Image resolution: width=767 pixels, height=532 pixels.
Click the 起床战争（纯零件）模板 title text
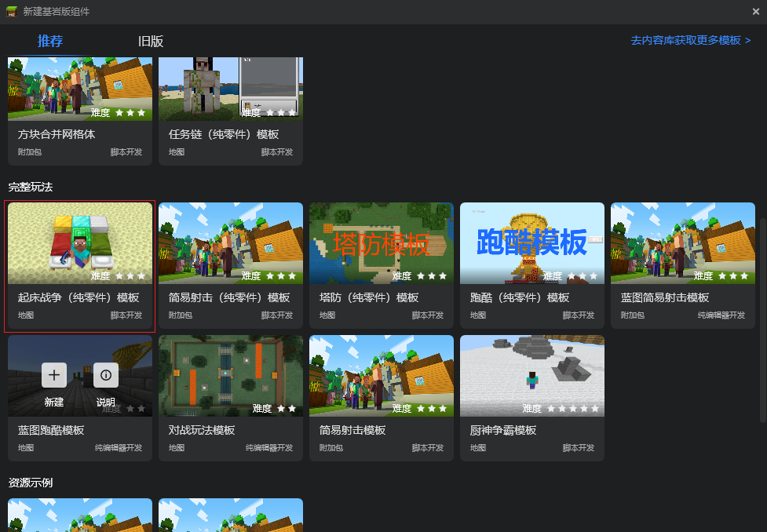[79, 298]
